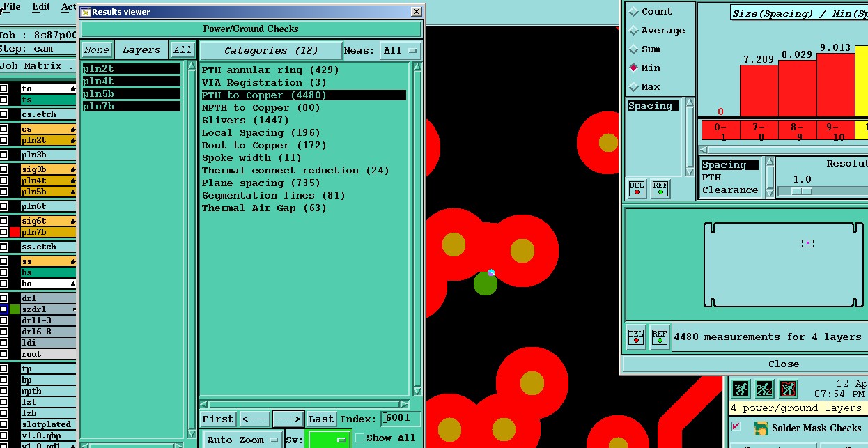Select layer pln5b in the Layers list
The height and width of the screenshot is (448, 868).
tap(132, 94)
